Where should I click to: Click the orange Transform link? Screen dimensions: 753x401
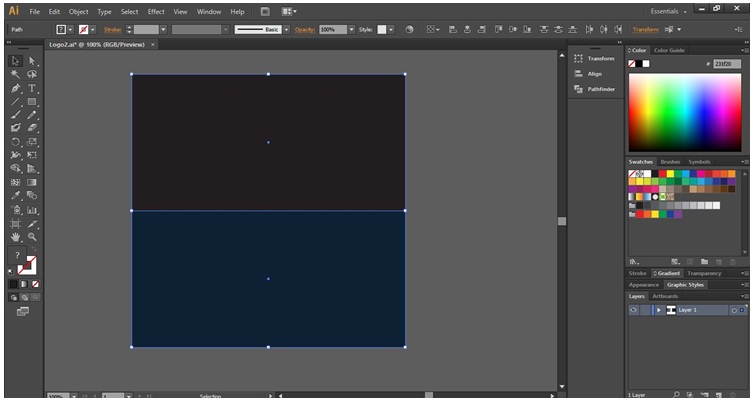[x=645, y=30]
